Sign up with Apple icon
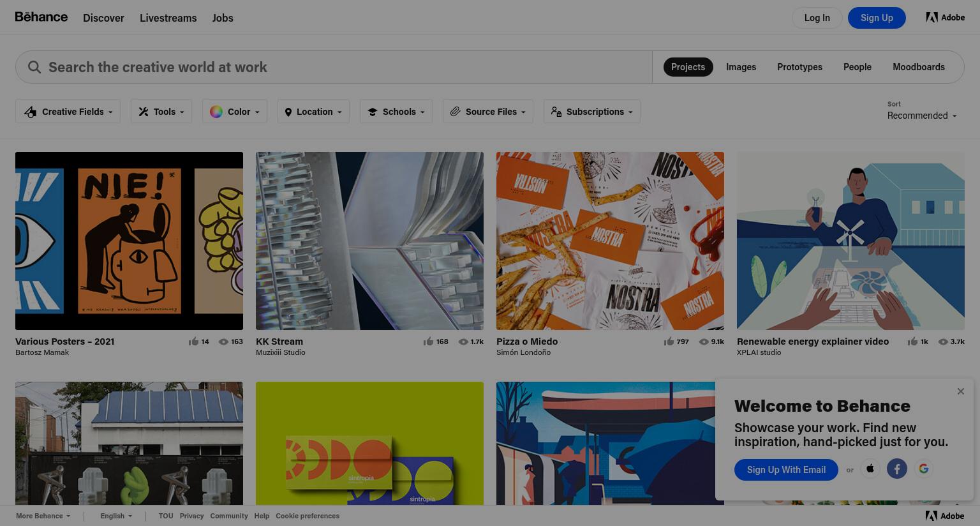Screen dimensions: 980x526 point(870,469)
